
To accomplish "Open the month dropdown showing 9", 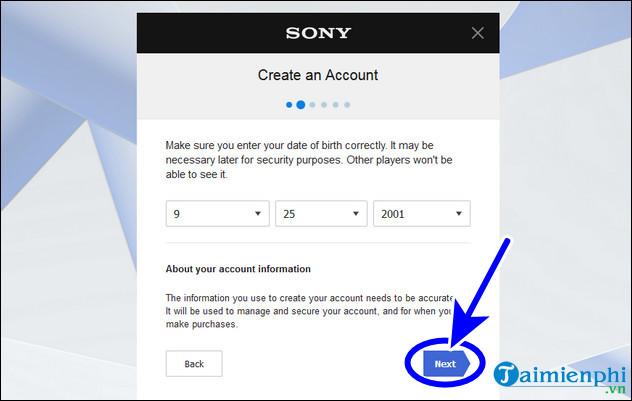I will pos(218,214).
